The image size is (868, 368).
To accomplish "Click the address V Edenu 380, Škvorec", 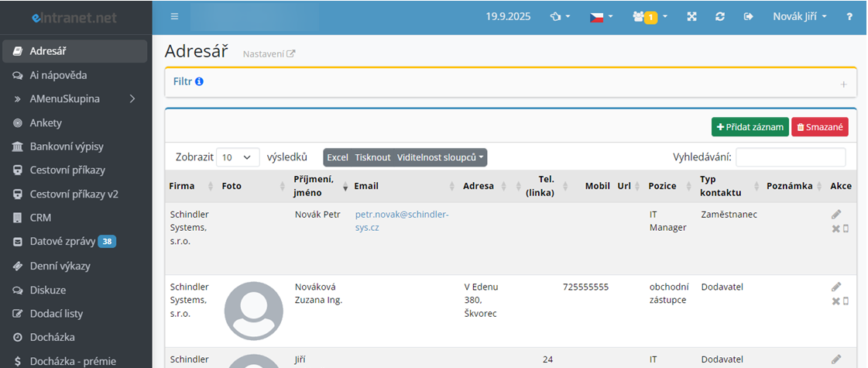I will [481, 300].
